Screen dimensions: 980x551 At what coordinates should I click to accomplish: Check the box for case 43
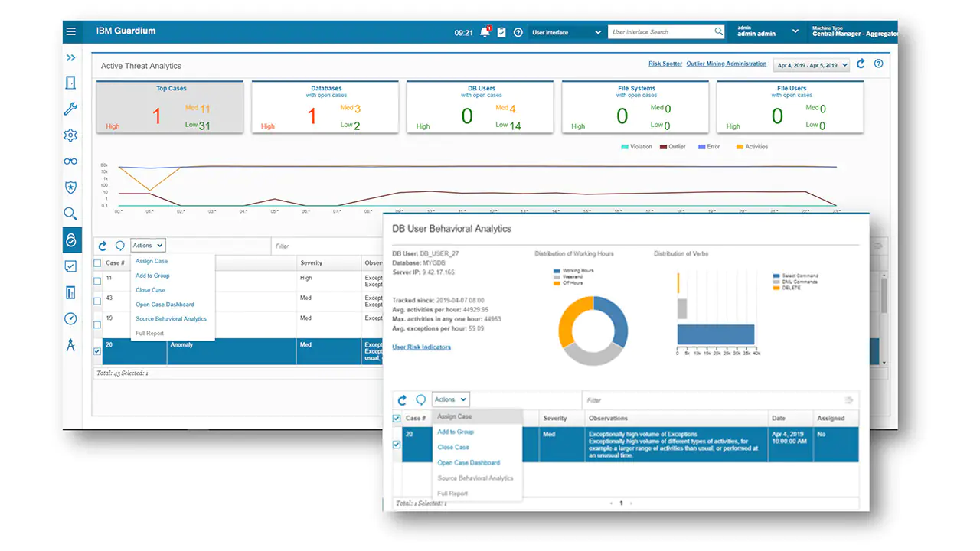coord(97,302)
